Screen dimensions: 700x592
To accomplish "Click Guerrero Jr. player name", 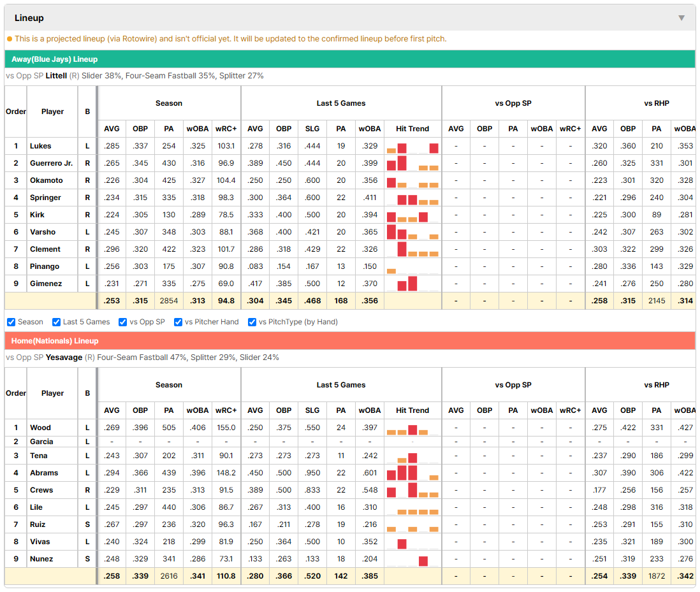I will pyautogui.click(x=52, y=163).
